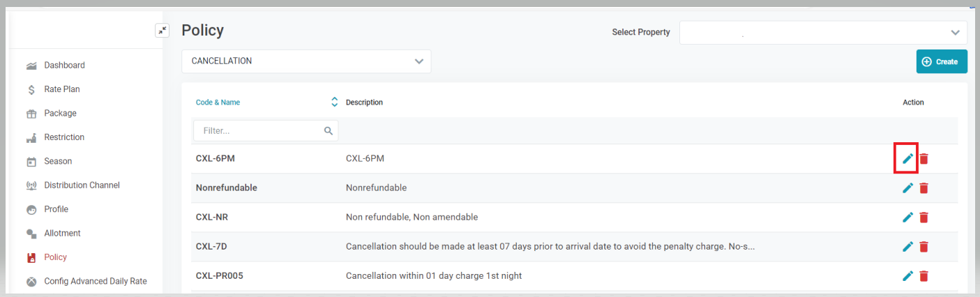Collapse the sidebar with the shrink icon

162,30
